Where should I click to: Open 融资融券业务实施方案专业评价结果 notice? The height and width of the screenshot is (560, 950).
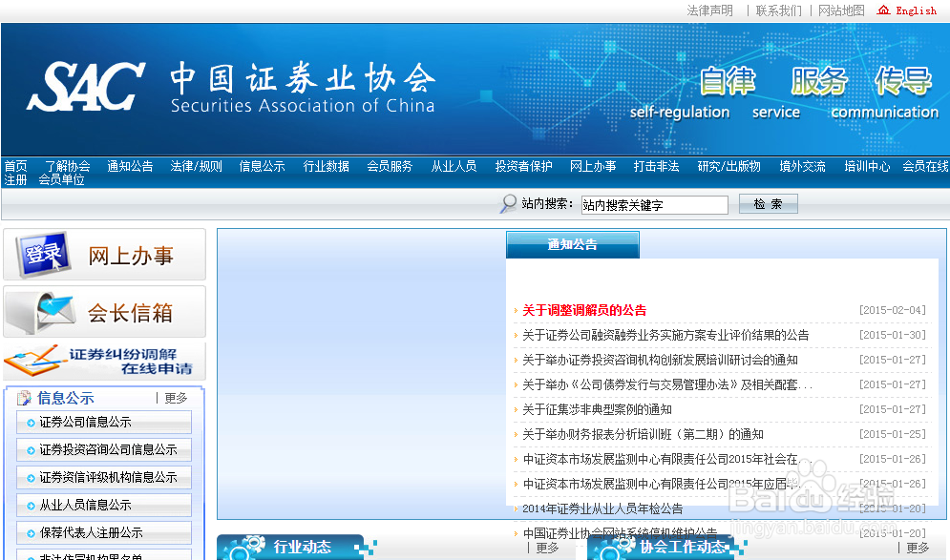(665, 336)
